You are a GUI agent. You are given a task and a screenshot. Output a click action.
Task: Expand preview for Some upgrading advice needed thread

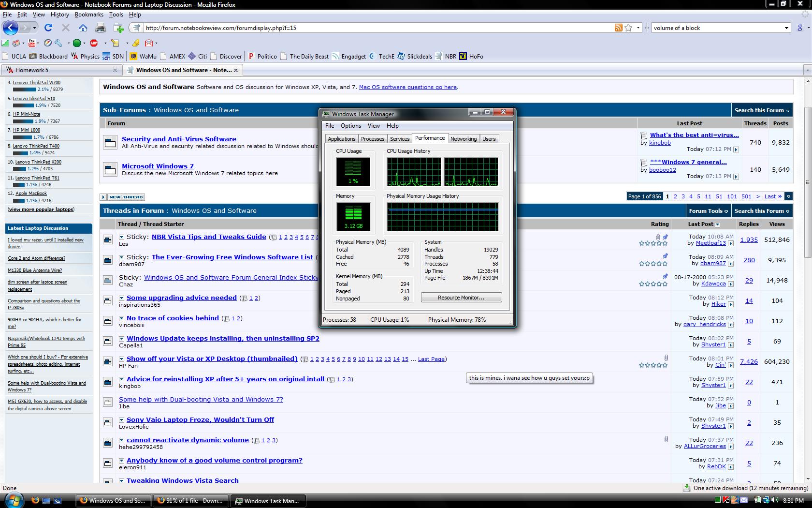122,299
